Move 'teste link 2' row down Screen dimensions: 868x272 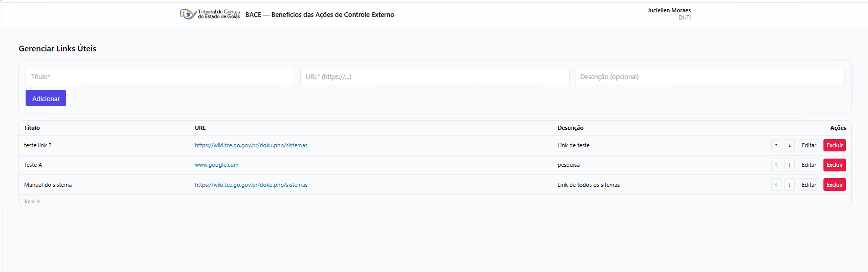pyautogui.click(x=790, y=146)
